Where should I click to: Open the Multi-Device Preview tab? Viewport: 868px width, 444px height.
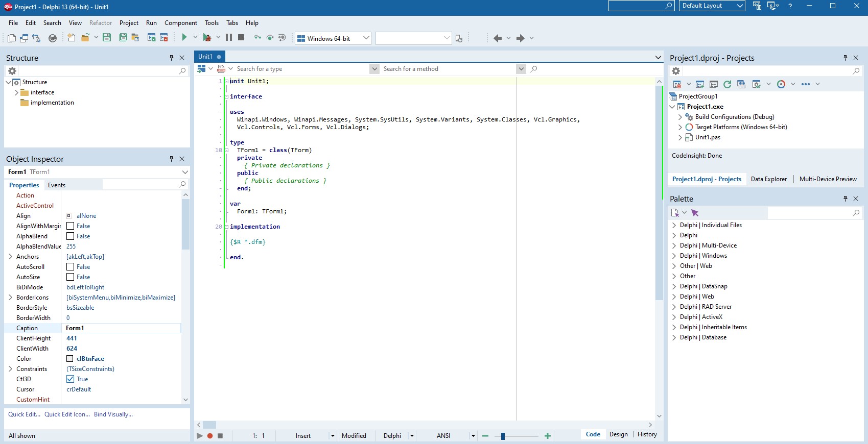(x=828, y=179)
